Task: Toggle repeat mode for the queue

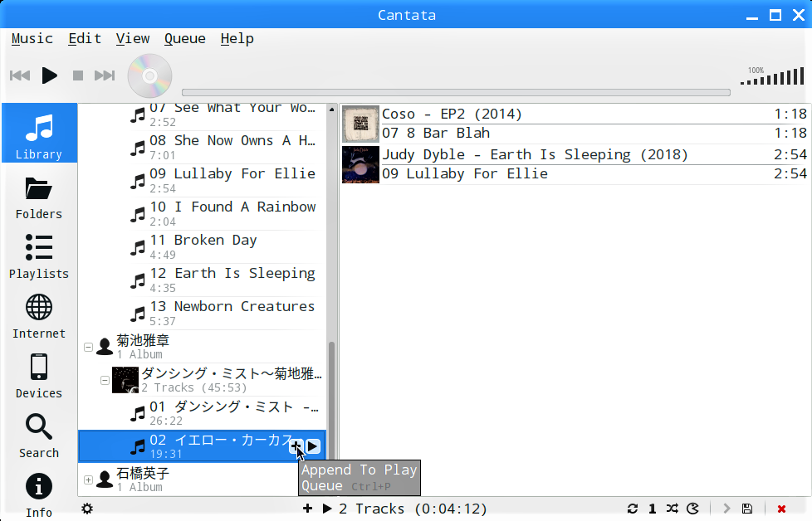Action: [633, 509]
